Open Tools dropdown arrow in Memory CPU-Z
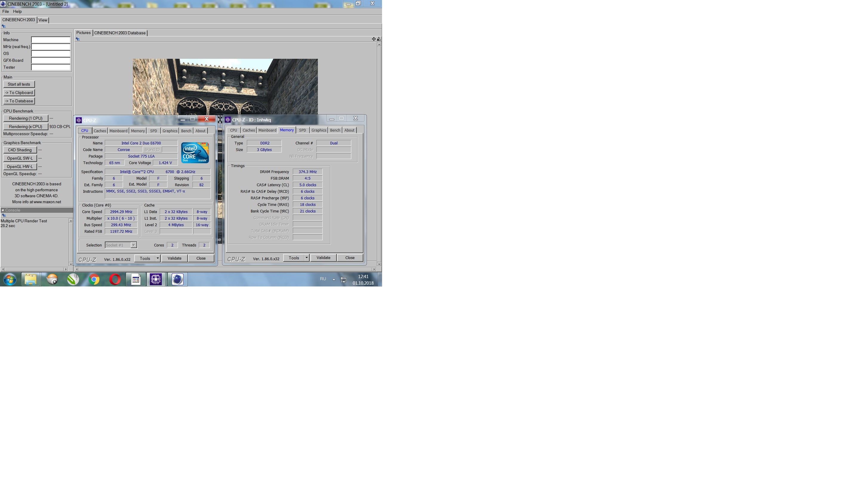Screen dimensions: 868x487 (x=306, y=258)
